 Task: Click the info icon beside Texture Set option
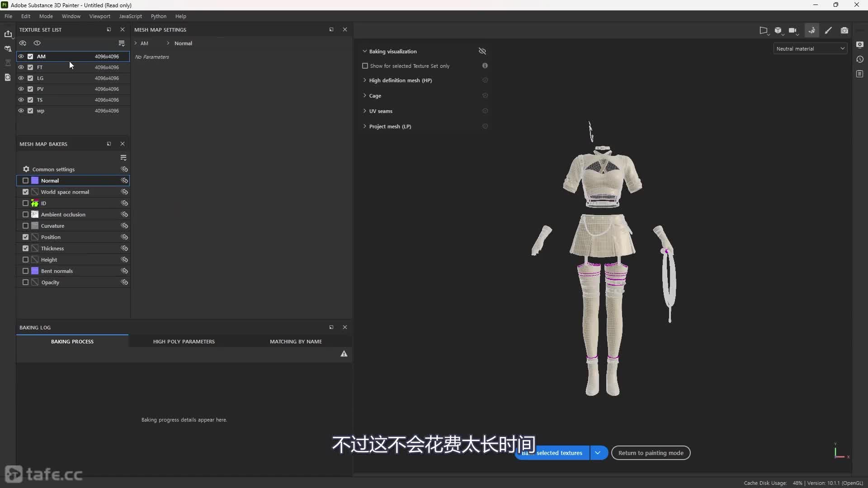click(485, 66)
